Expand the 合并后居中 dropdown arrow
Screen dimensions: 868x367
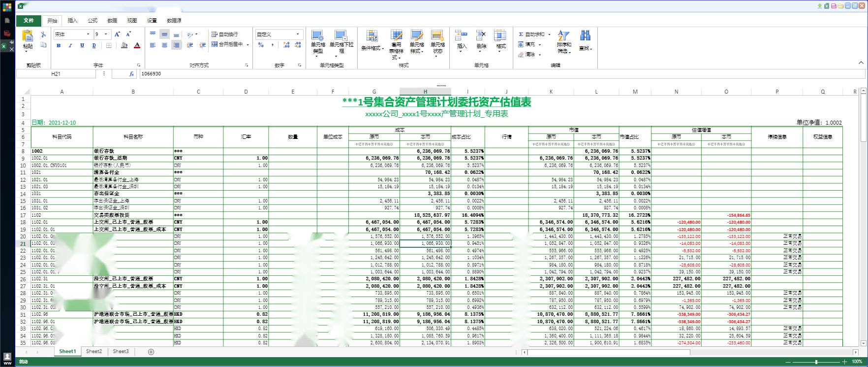click(248, 44)
